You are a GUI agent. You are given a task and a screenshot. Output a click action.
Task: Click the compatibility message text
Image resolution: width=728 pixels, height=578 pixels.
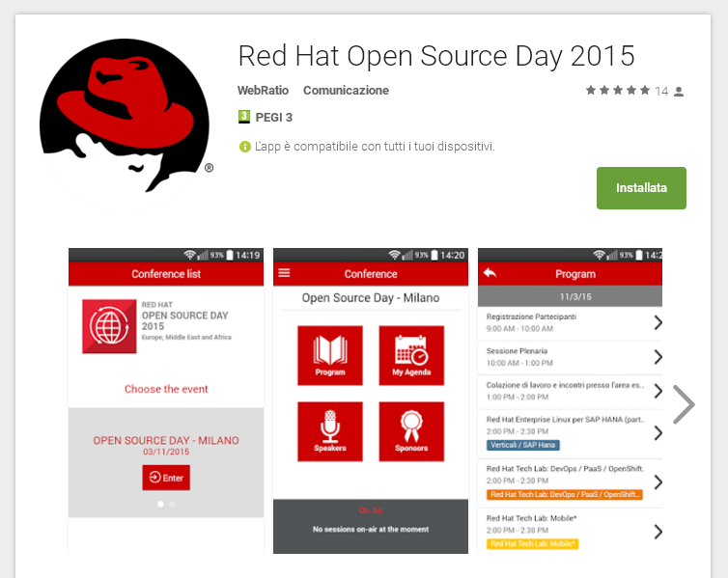(x=375, y=147)
